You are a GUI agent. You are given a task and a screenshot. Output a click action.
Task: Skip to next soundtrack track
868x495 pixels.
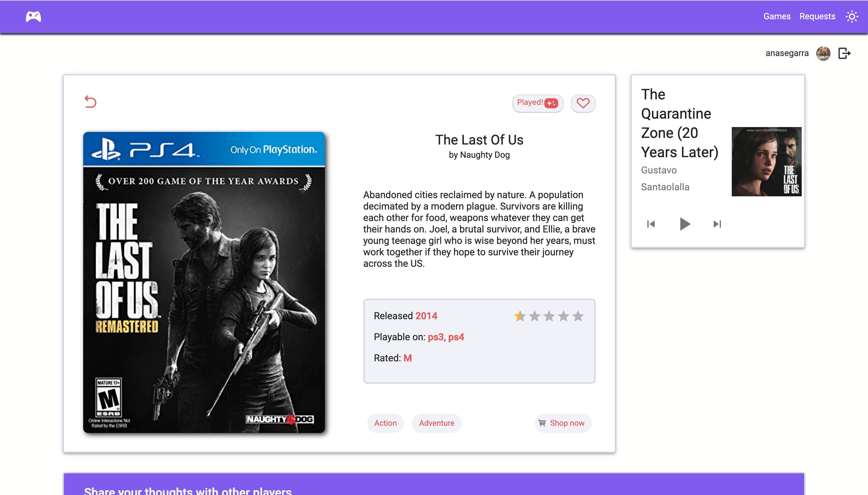tap(717, 224)
